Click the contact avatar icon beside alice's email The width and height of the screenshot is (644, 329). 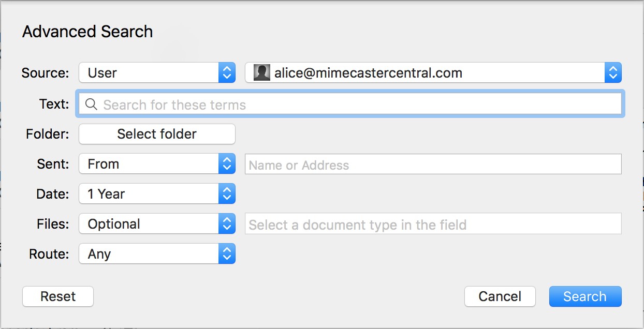click(x=261, y=72)
